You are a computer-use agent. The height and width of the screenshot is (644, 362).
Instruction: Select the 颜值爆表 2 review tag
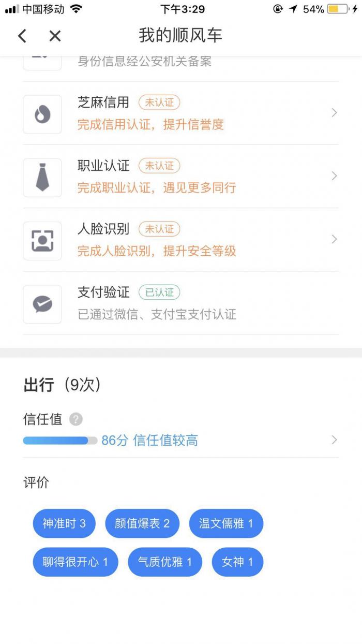142,523
